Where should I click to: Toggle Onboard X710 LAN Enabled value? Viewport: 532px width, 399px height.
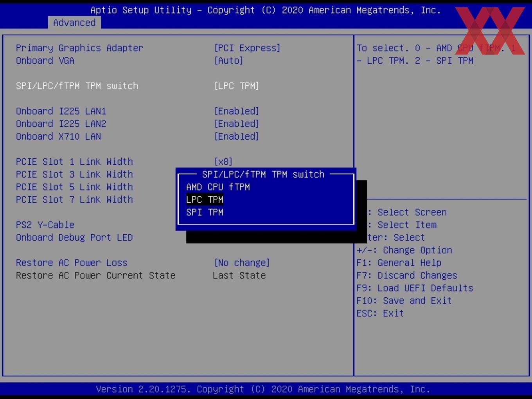(237, 137)
